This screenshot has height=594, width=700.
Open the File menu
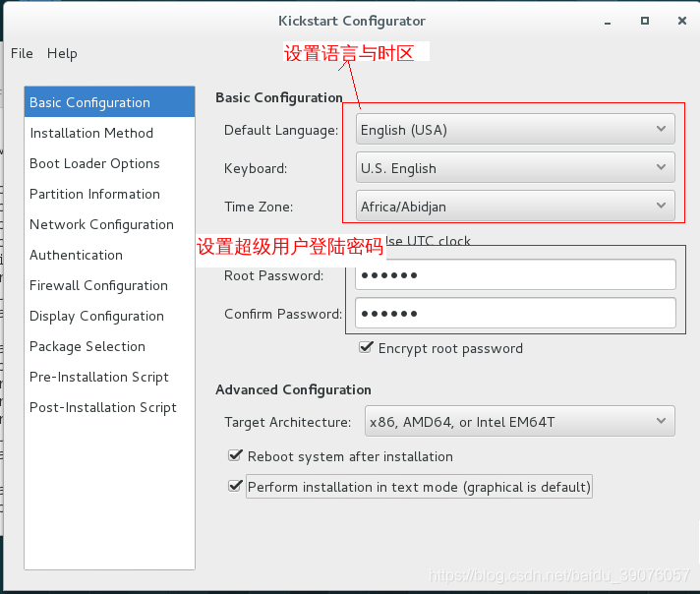point(22,53)
